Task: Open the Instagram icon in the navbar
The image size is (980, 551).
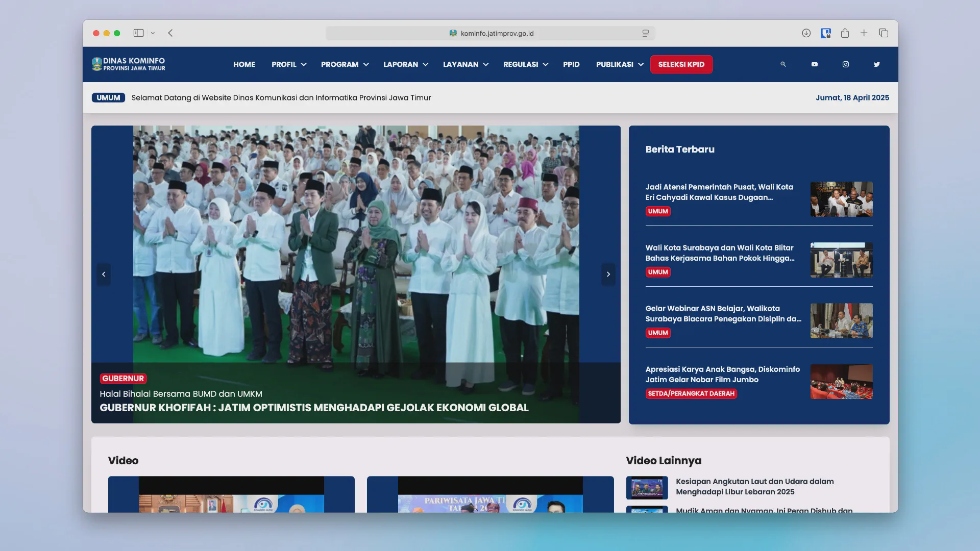Action: 845,64
